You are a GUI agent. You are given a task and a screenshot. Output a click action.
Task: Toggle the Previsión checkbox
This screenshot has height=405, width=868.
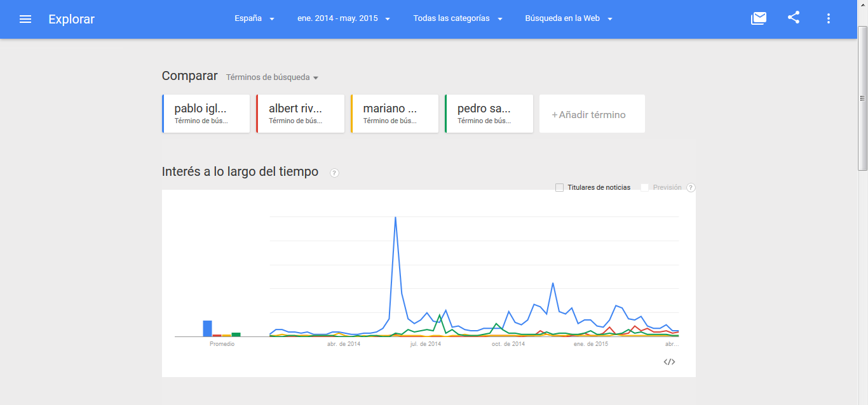point(645,187)
